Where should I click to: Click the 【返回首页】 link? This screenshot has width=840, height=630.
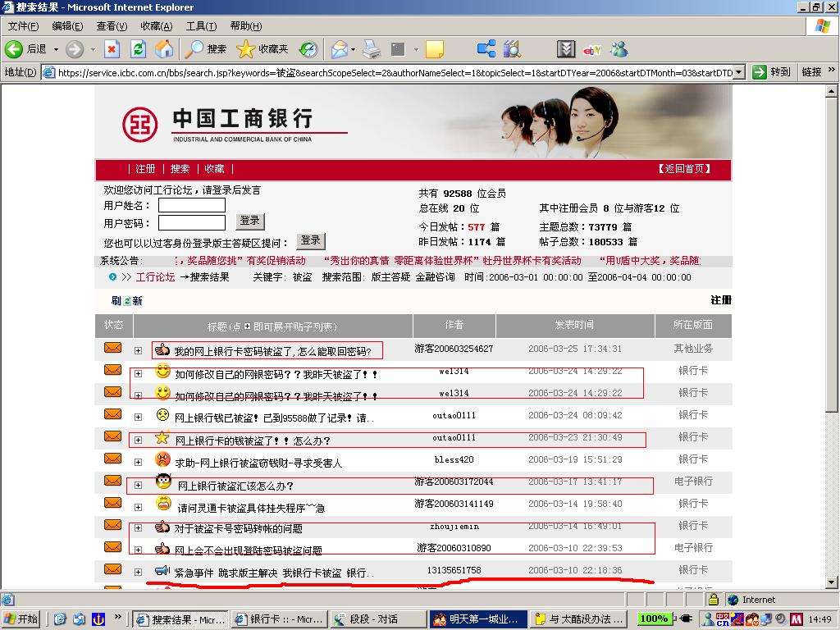click(x=684, y=169)
